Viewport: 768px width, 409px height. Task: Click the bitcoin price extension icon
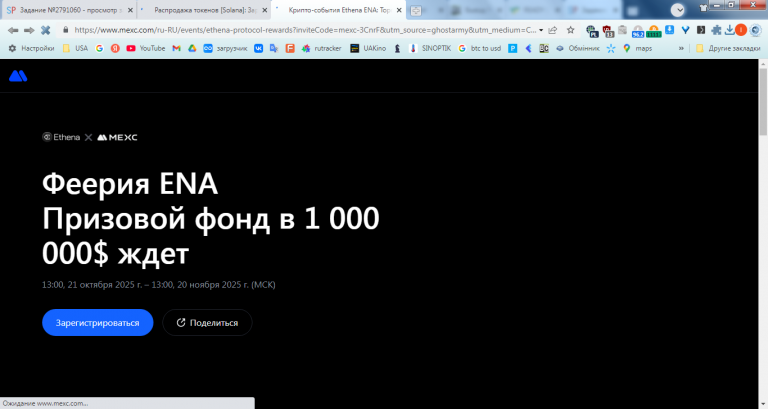[653, 31]
